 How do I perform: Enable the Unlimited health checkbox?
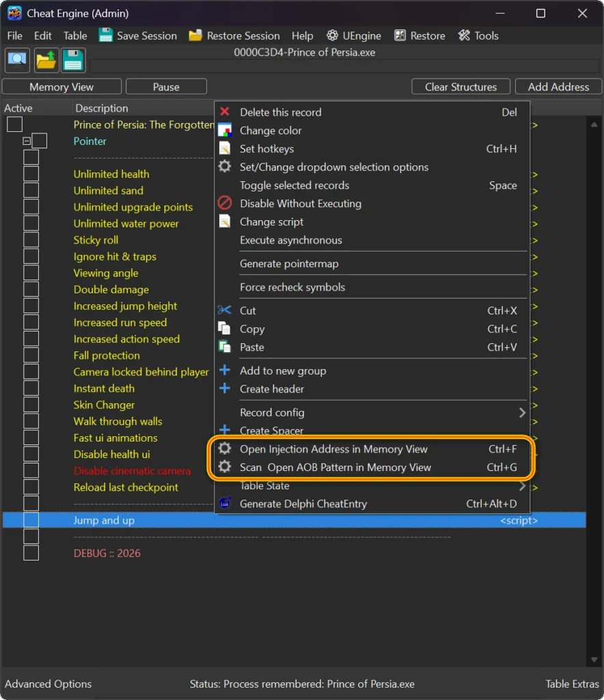click(x=31, y=174)
